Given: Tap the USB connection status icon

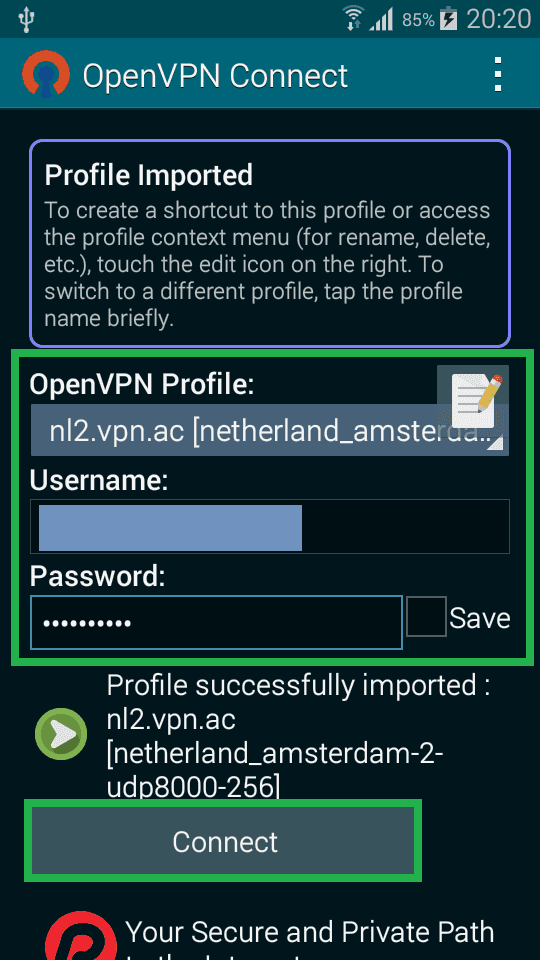Looking at the screenshot, I should click(26, 20).
